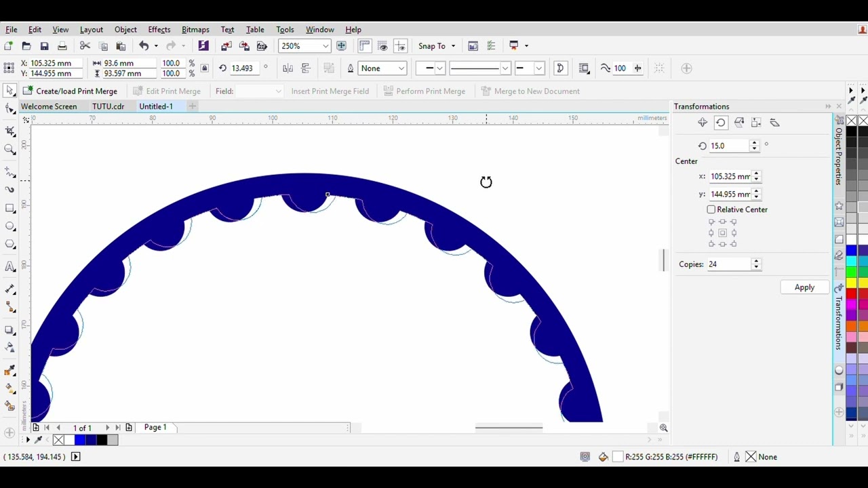Switch to Size transformation icon
This screenshot has height=488, width=868.
(757, 123)
